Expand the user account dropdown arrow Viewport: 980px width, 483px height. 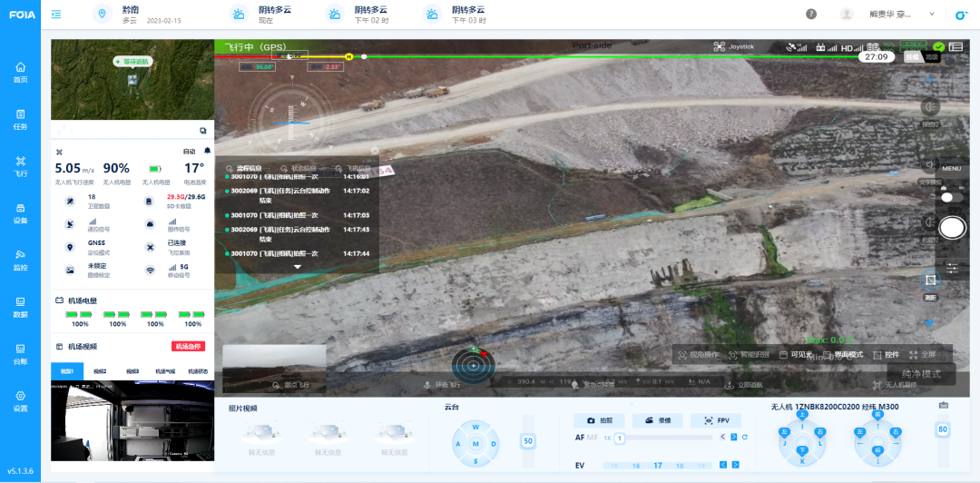(932, 15)
